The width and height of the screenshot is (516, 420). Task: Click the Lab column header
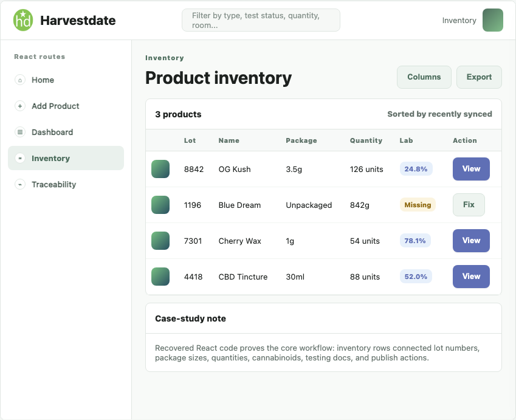pos(406,140)
